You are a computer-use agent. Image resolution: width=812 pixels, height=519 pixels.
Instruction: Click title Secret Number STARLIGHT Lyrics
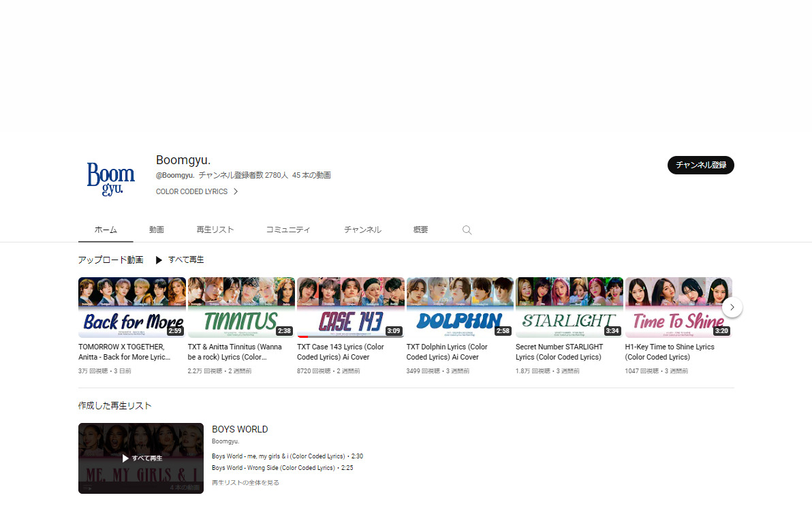click(559, 351)
